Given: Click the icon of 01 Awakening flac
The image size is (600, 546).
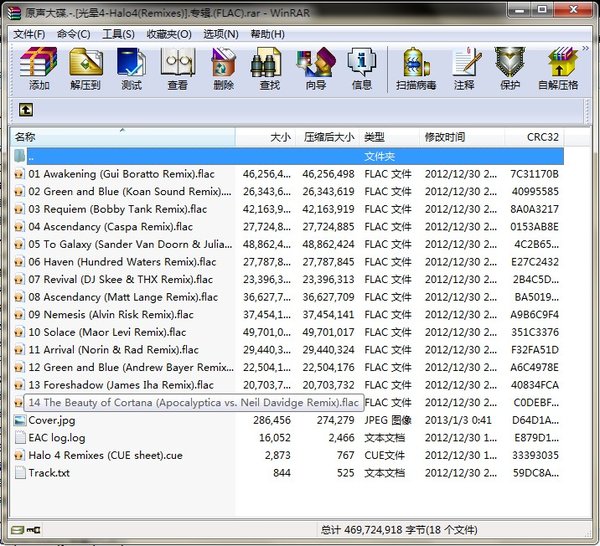Looking at the screenshot, I should [19, 174].
